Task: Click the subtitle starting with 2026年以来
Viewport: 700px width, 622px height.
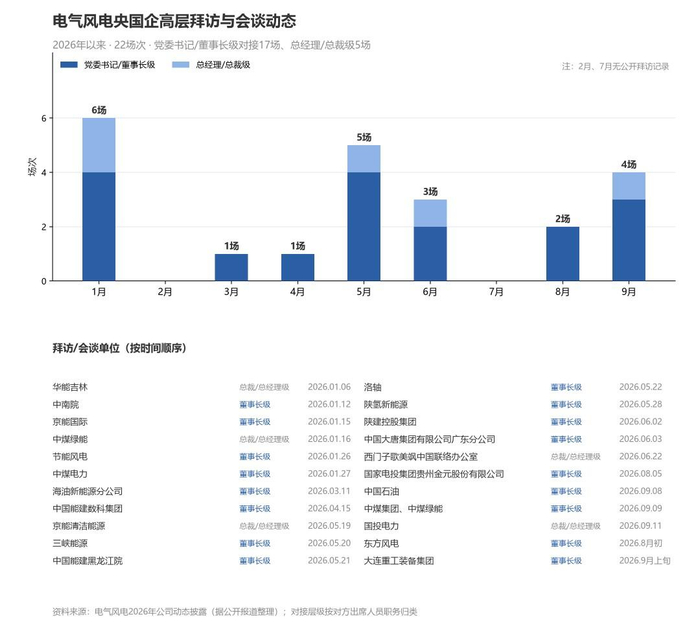Action: click(x=211, y=45)
